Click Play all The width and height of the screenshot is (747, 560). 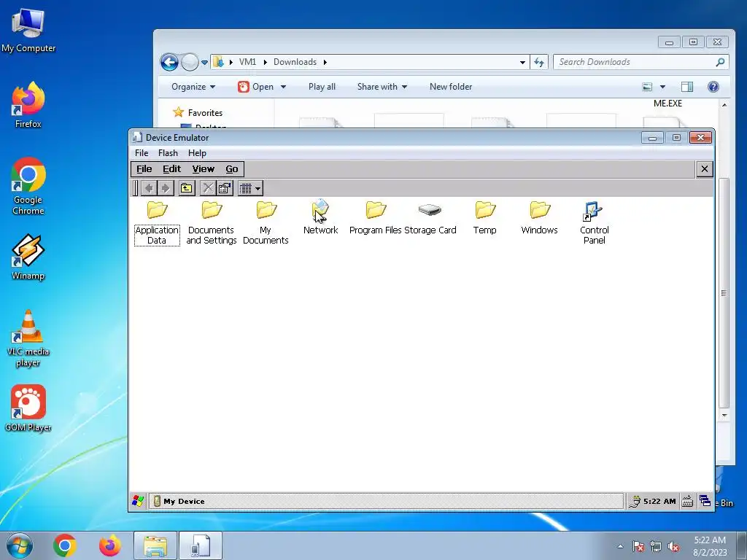322,87
